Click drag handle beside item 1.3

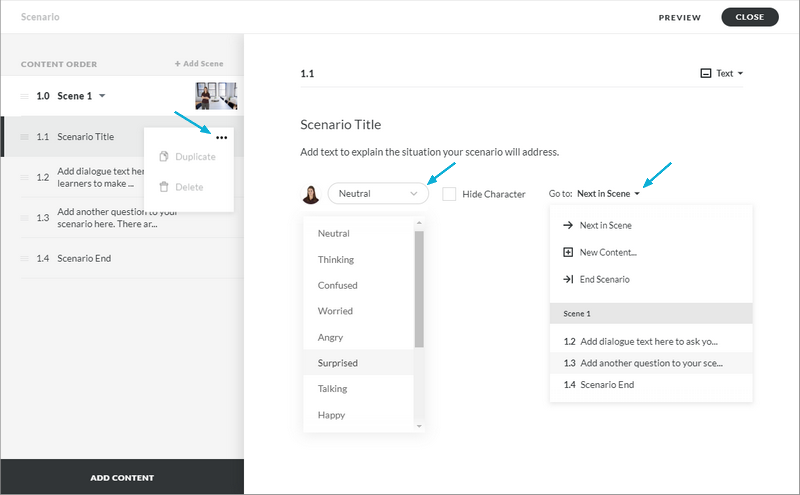[x=24, y=218]
